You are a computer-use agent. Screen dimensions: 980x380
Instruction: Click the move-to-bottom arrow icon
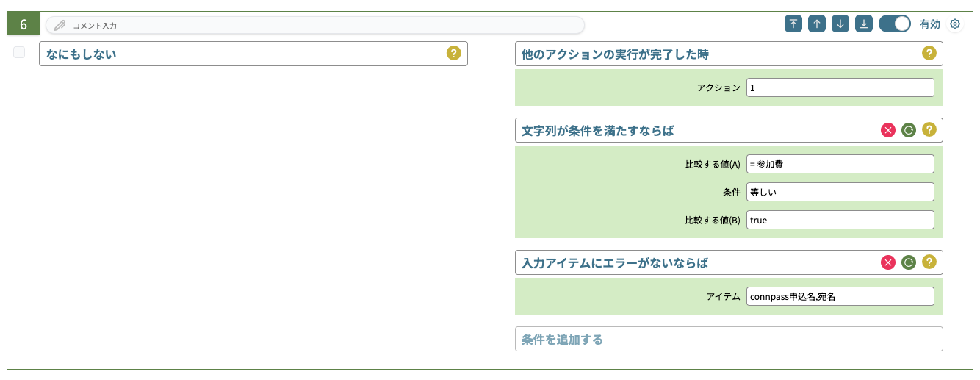pos(863,24)
